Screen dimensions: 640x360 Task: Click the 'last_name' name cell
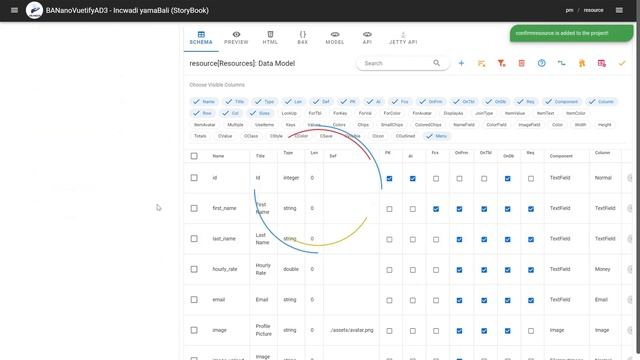click(224, 238)
